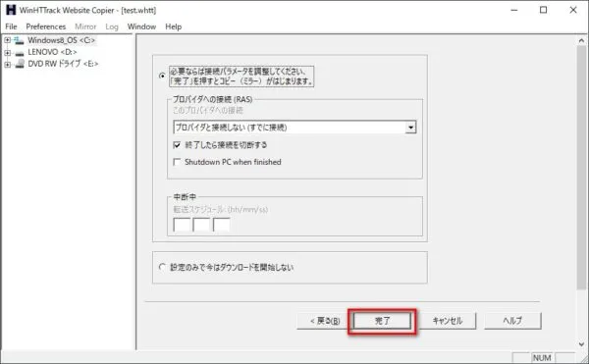Open the Mirror menu
The height and width of the screenshot is (364, 589).
pos(85,26)
